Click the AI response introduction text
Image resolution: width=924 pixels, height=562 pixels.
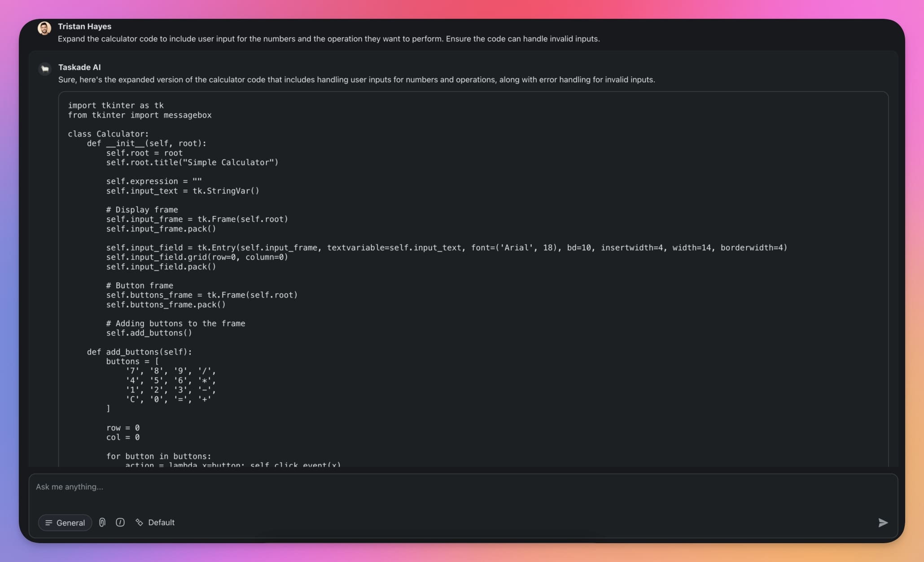[357, 79]
